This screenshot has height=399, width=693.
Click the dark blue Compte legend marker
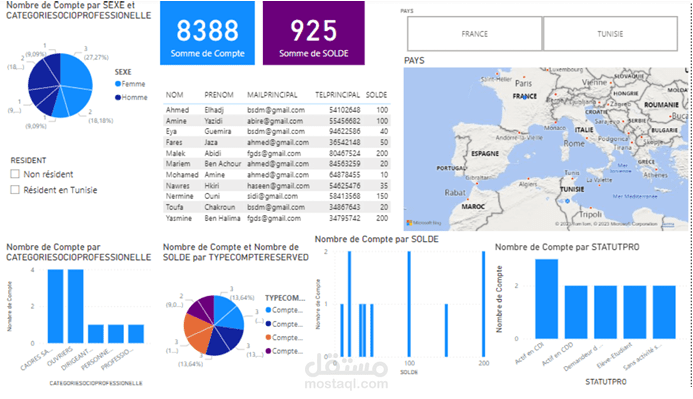(x=268, y=324)
